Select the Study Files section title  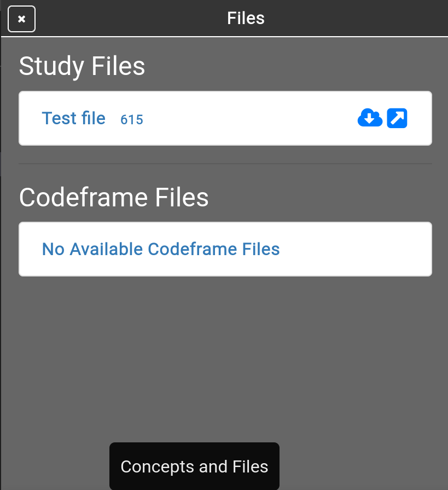click(82, 66)
